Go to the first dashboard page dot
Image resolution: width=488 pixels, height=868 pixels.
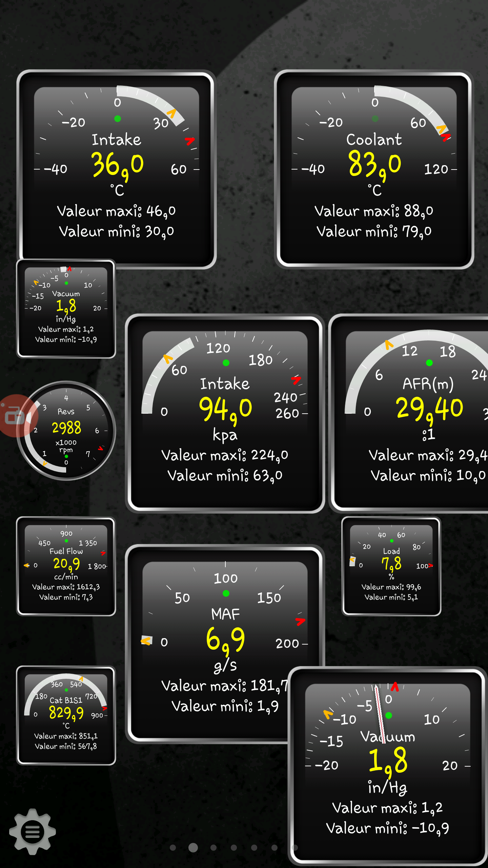coord(173,848)
